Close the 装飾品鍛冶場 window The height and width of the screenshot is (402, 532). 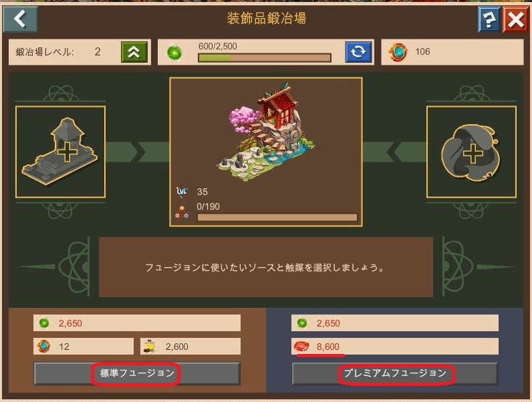[515, 20]
